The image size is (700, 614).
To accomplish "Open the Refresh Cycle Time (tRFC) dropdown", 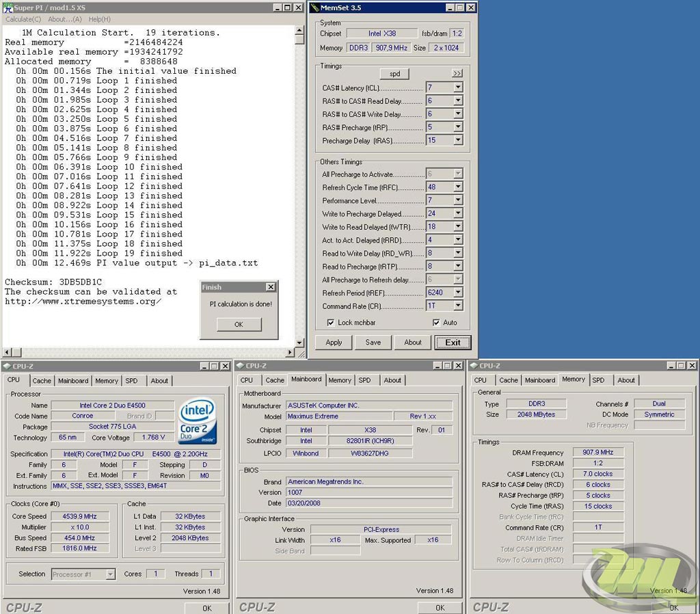I will (x=458, y=187).
